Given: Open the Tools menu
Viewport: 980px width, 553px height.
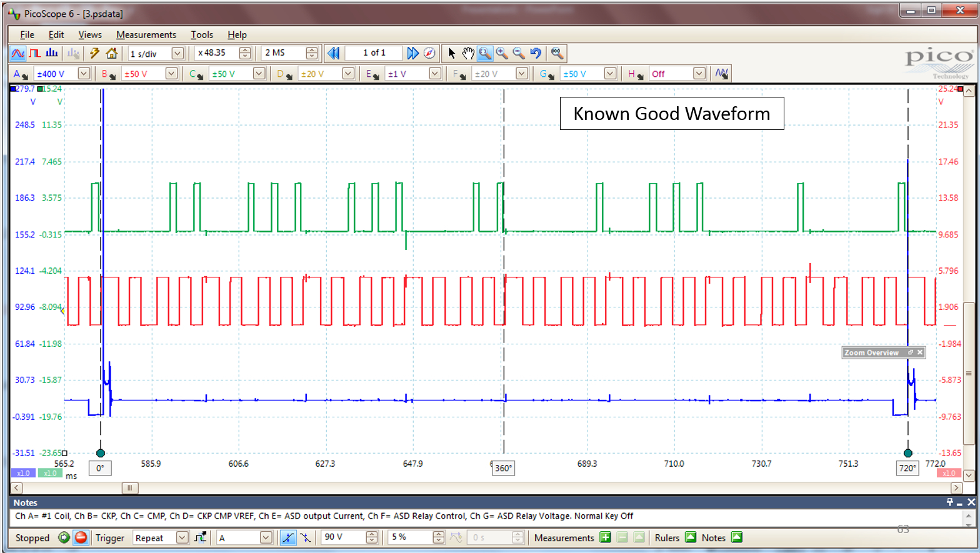Looking at the screenshot, I should pyautogui.click(x=202, y=35).
